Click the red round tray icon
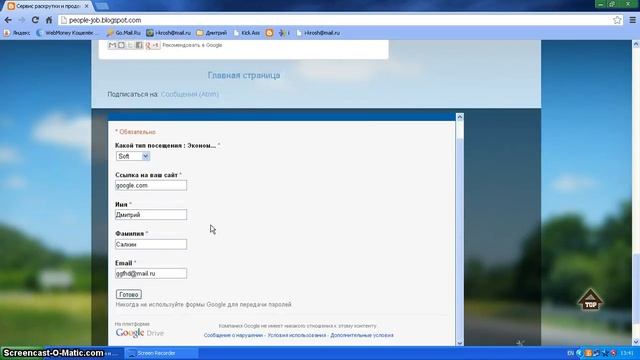 pyautogui.click(x=613, y=353)
